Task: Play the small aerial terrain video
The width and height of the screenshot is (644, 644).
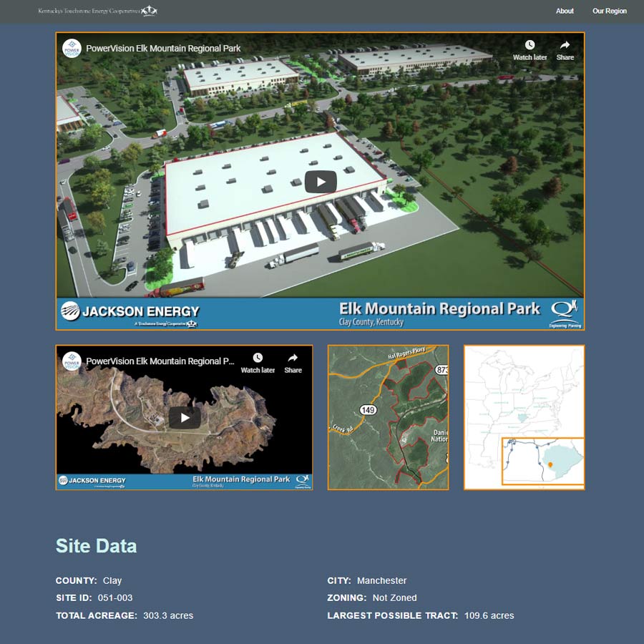Action: pyautogui.click(x=185, y=417)
